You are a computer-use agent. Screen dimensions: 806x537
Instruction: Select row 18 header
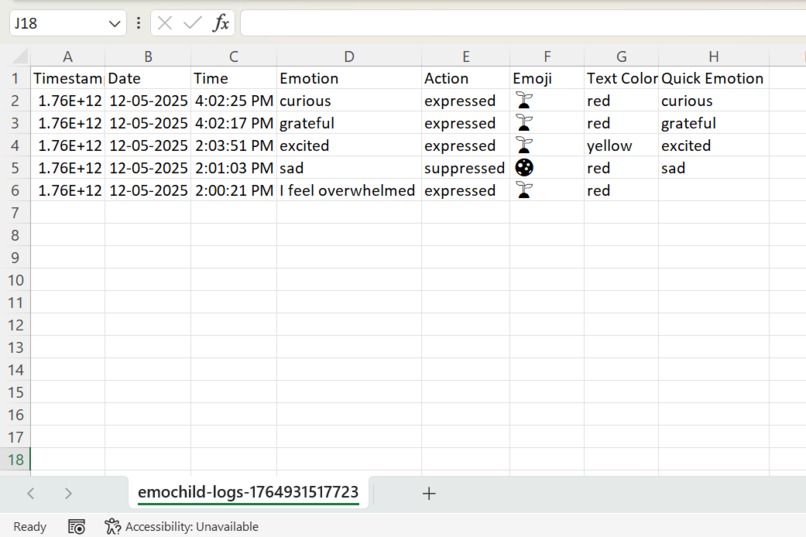(x=15, y=459)
